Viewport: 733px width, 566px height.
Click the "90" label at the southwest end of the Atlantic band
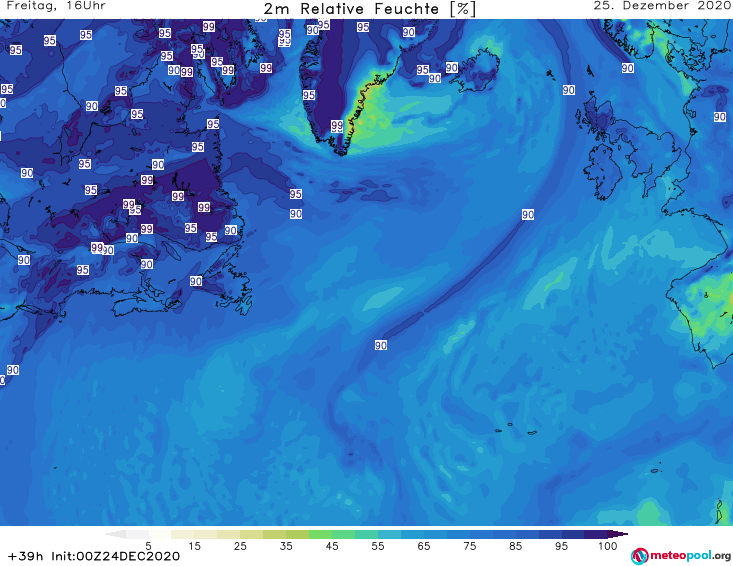coord(381,345)
